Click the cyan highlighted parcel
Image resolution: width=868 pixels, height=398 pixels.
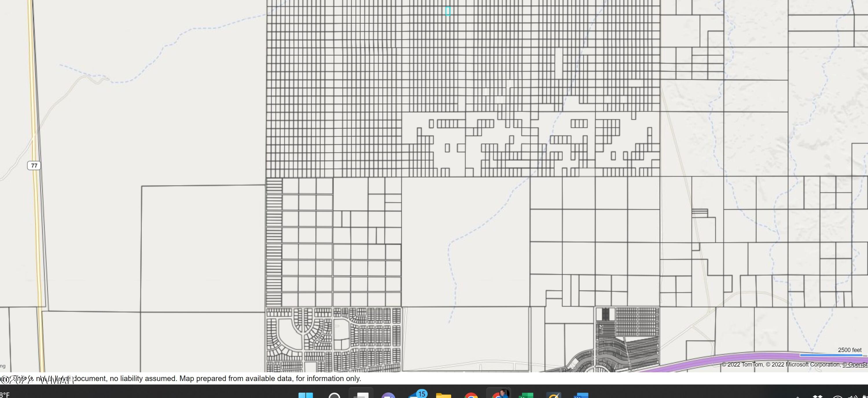(x=448, y=11)
